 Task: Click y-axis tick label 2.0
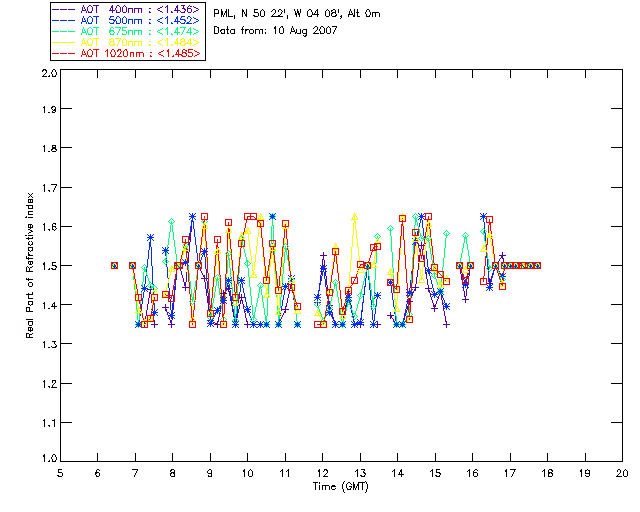[49, 73]
